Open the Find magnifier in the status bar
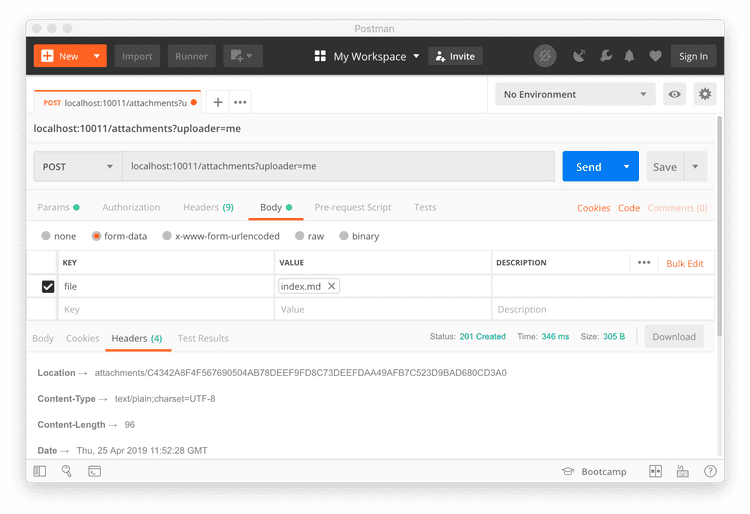The width and height of the screenshot is (750, 514). [66, 471]
